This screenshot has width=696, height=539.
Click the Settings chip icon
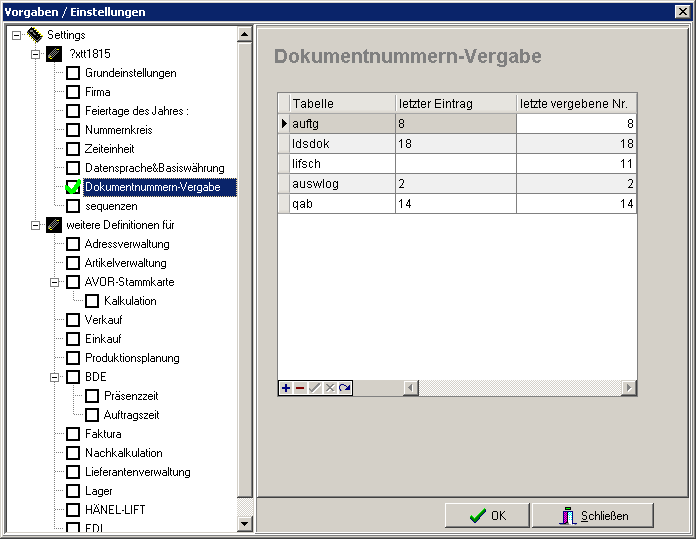coord(34,35)
